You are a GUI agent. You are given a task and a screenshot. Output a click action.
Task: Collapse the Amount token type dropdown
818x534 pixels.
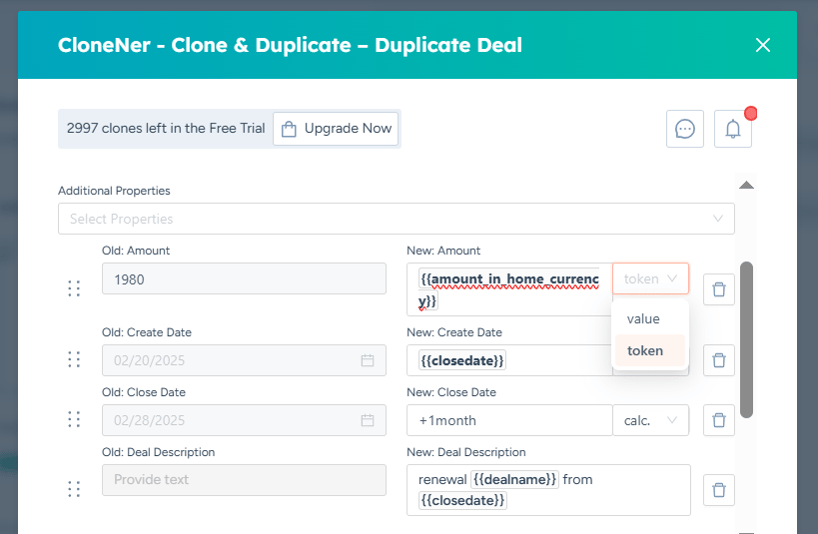651,278
